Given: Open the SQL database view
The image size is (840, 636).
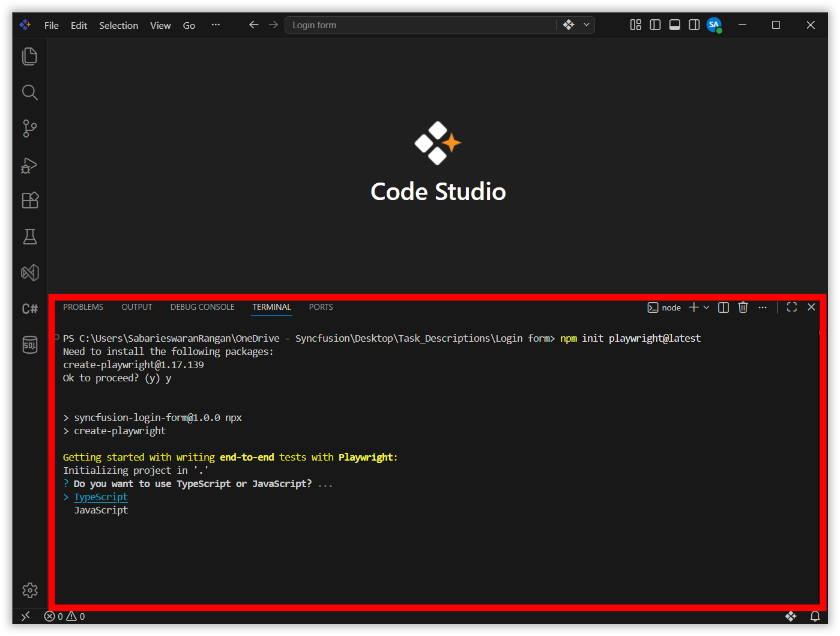Looking at the screenshot, I should [x=29, y=345].
